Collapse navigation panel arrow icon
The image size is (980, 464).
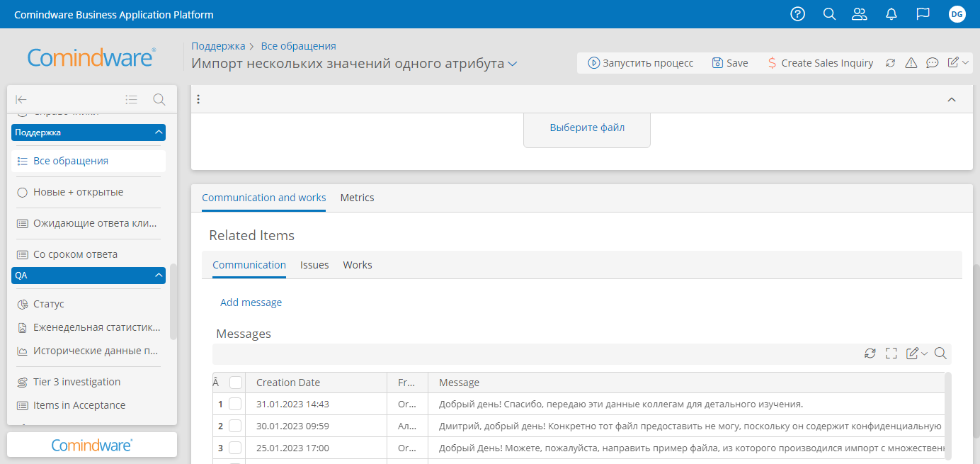pyautogui.click(x=21, y=100)
